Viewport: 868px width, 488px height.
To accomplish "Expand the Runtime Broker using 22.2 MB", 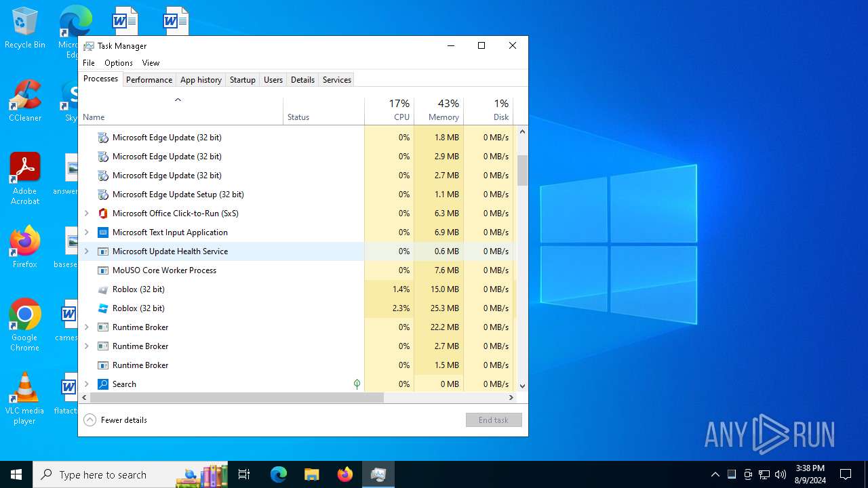I will coord(86,327).
